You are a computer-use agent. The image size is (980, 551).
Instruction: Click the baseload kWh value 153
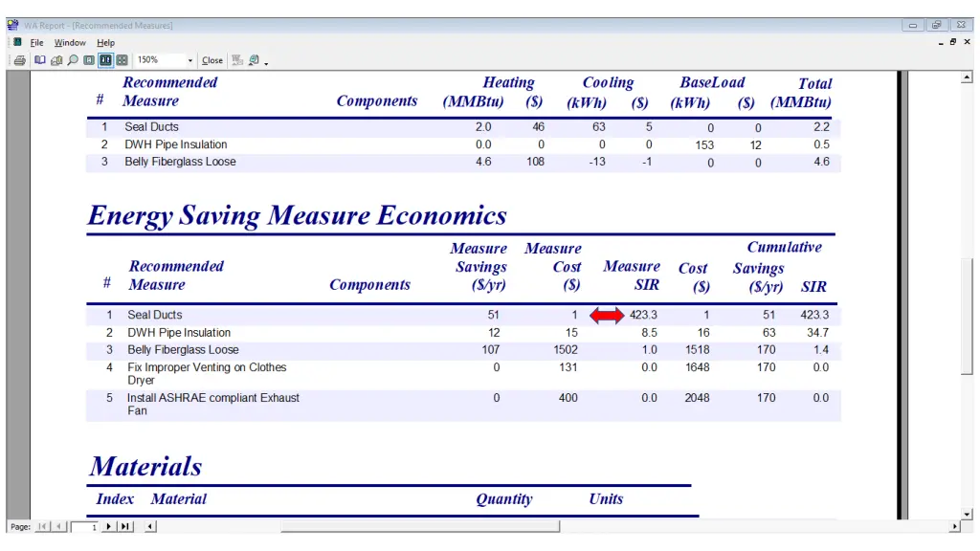704,145
